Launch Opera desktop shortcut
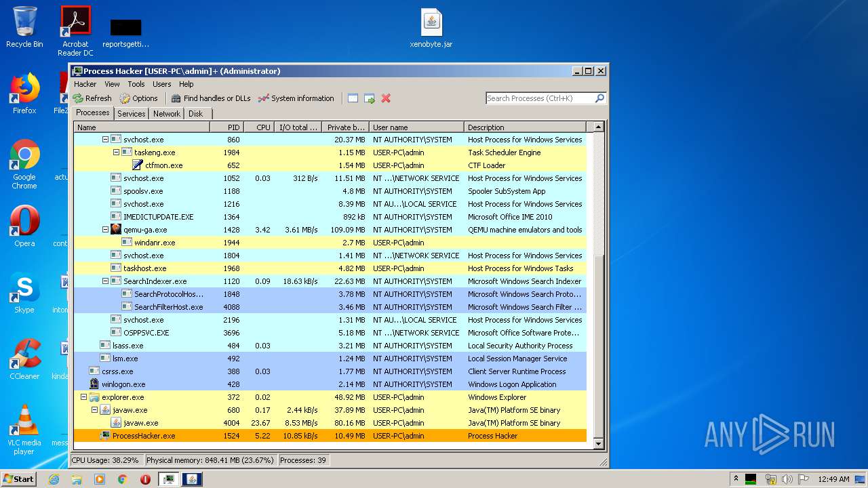The image size is (868, 488). coord(24,226)
